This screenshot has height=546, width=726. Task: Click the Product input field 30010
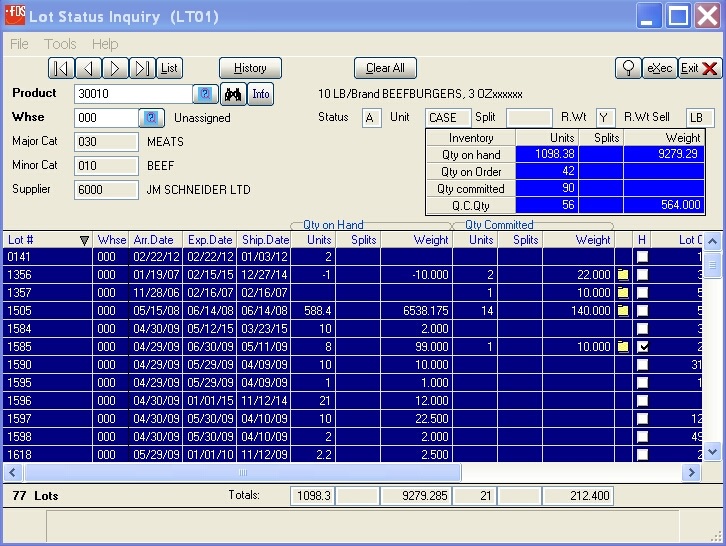[133, 94]
